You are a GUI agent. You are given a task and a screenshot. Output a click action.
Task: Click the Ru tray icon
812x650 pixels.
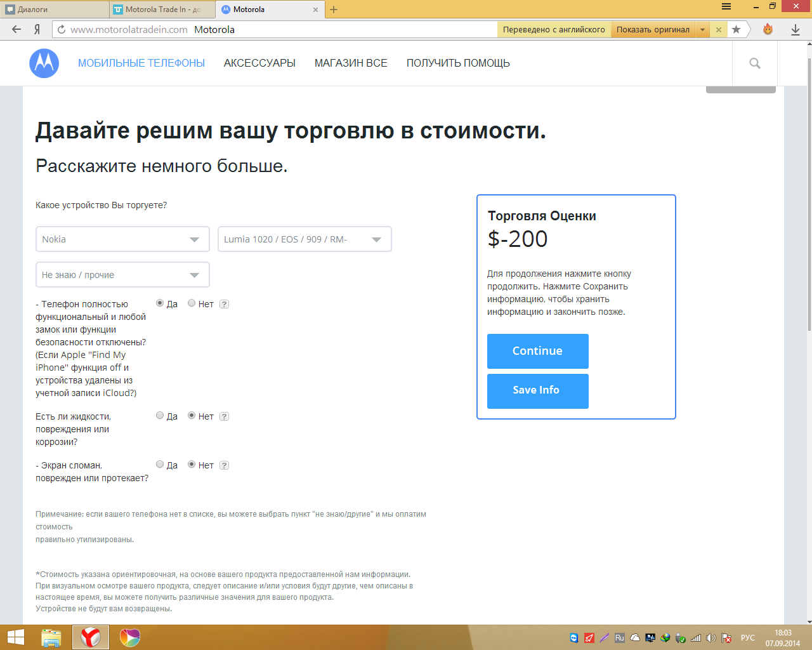620,638
